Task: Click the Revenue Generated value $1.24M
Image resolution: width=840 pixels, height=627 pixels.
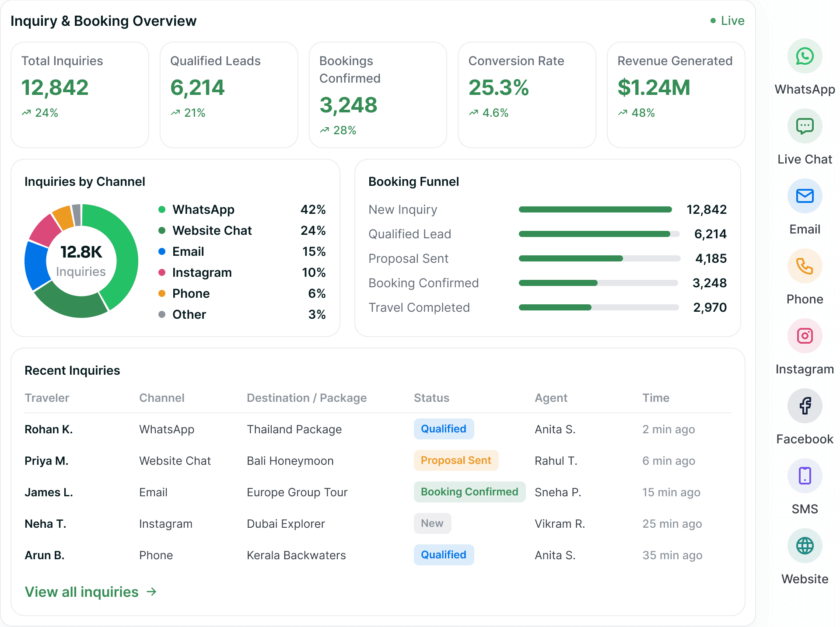Action: pyautogui.click(x=654, y=87)
